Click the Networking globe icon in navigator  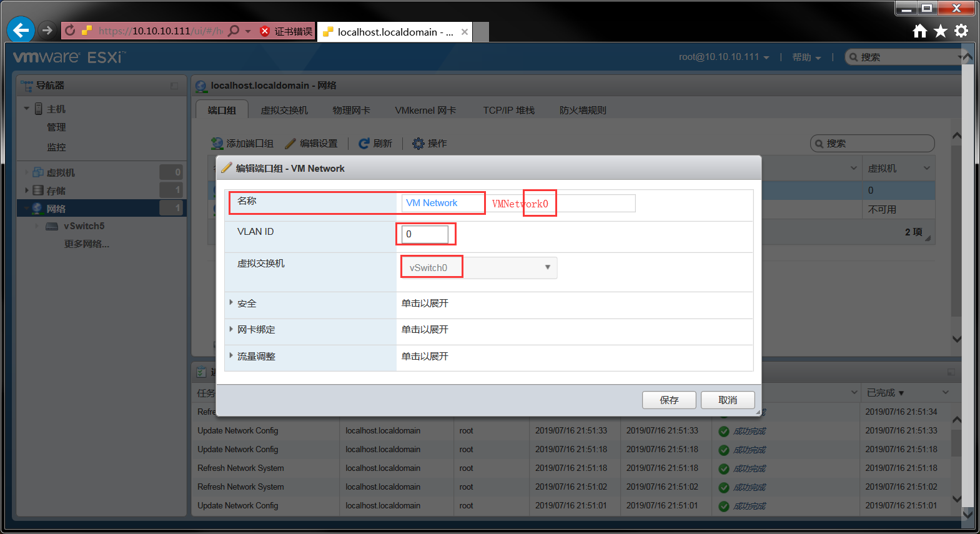(x=37, y=209)
